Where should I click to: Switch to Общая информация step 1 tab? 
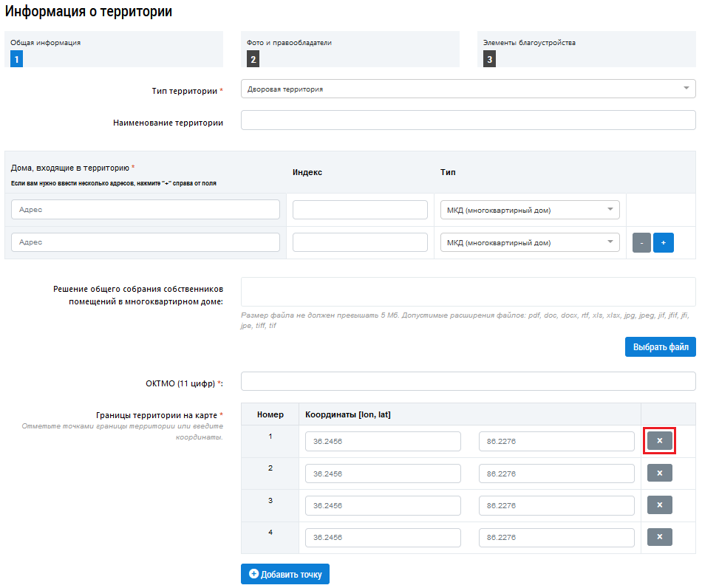point(114,49)
